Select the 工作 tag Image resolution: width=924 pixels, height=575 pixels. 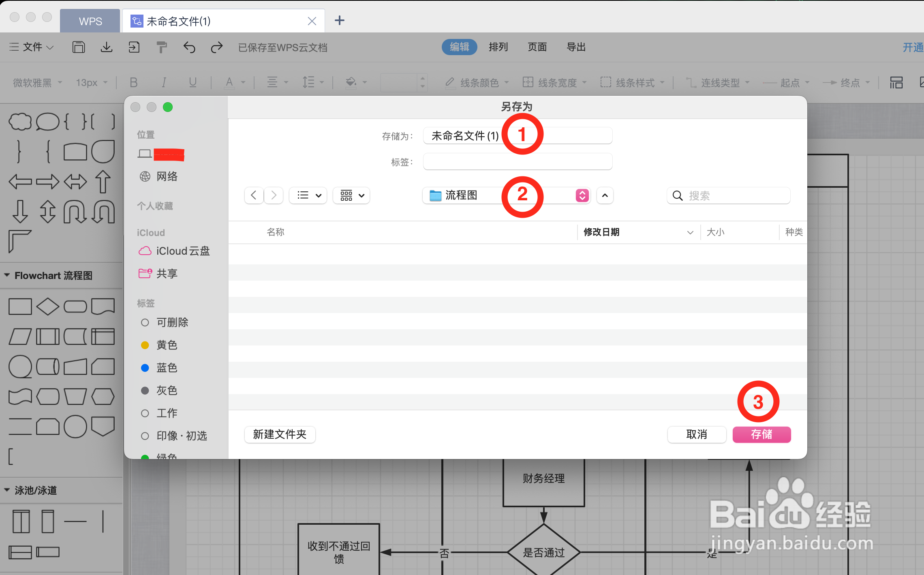[x=167, y=413]
